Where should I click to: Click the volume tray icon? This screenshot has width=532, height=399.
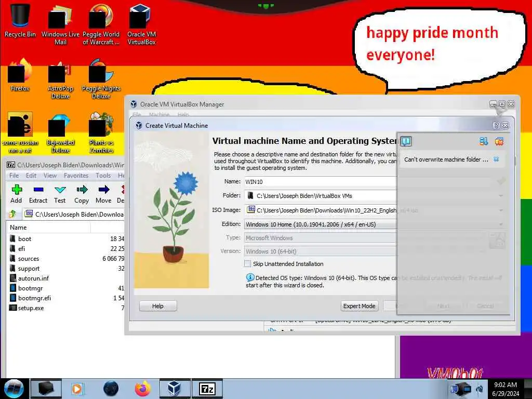point(480,390)
